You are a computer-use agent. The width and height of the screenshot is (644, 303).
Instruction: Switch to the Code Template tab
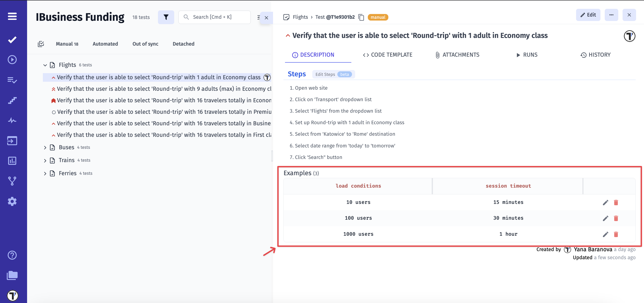coord(387,55)
